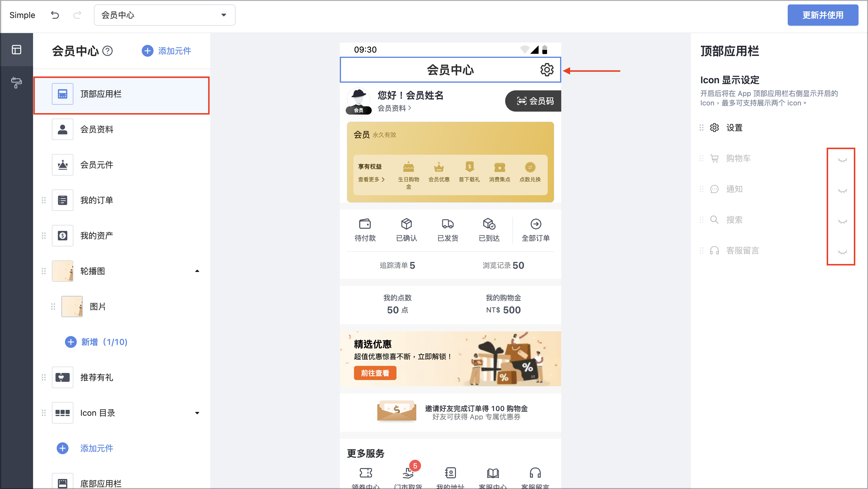Click the 点数兑换 benefit icon
868x489 pixels.
point(530,167)
